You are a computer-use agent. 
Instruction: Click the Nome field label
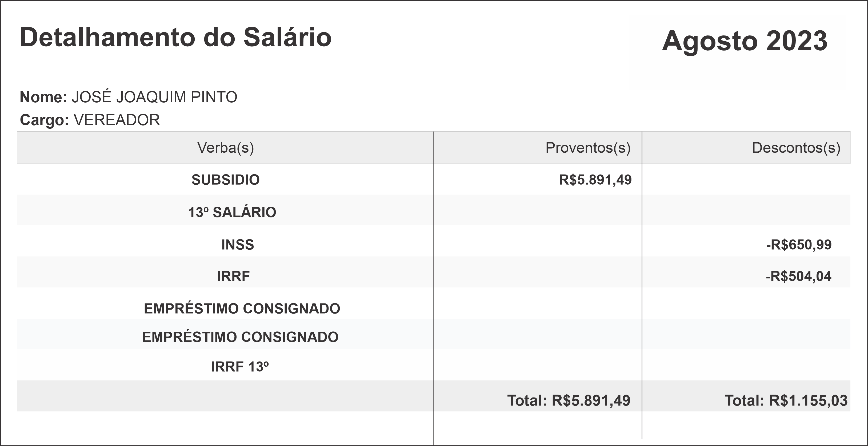pos(43,97)
